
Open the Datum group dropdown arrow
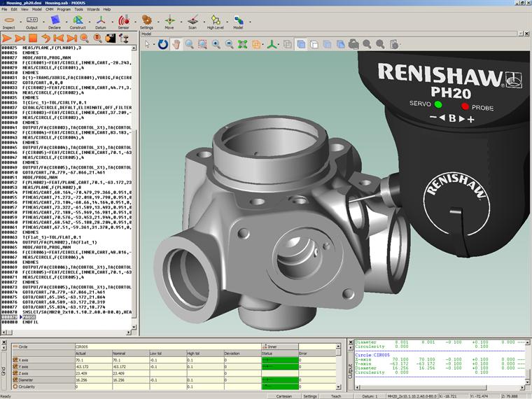(x=113, y=22)
